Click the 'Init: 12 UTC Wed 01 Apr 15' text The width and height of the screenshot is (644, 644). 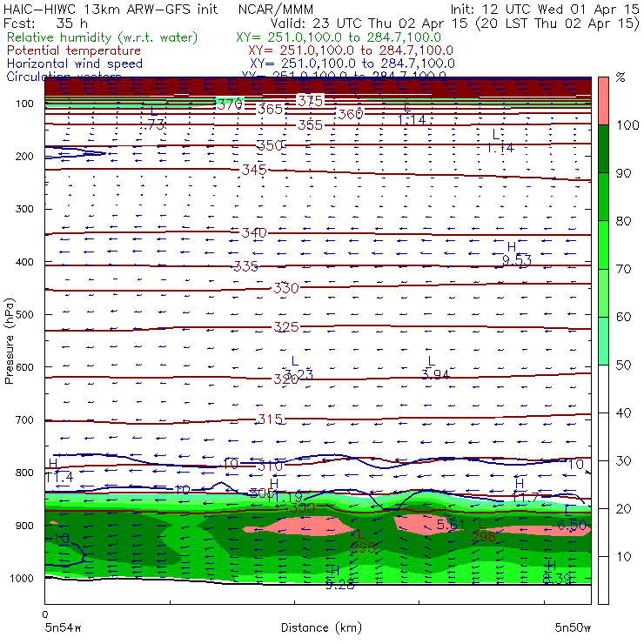(x=544, y=9)
